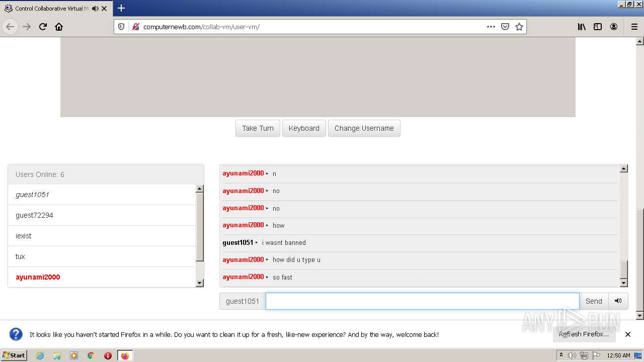644x362 pixels.
Task: Click the taskbar clock 12:50 AM
Action: (x=618, y=355)
